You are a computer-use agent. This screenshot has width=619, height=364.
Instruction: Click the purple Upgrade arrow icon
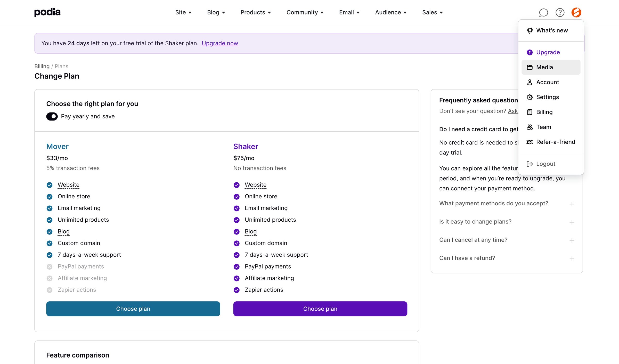click(530, 52)
